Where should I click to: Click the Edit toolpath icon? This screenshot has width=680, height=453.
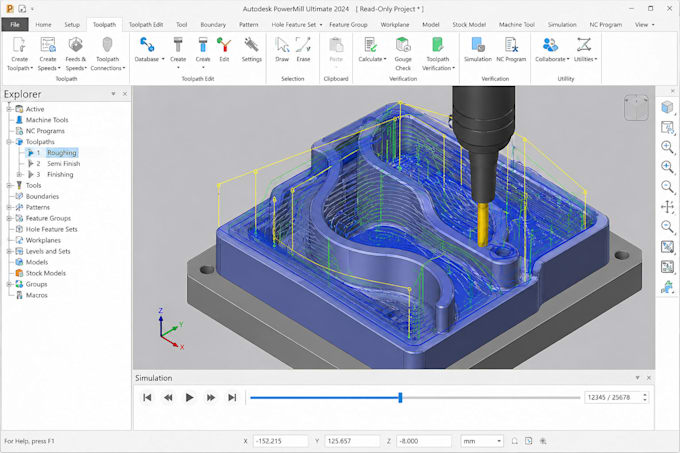[224, 45]
